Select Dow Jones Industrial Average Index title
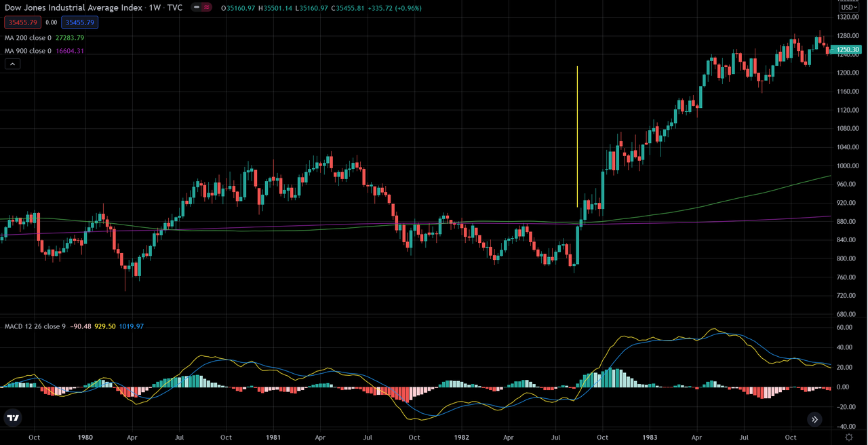Image resolution: width=868 pixels, height=445 pixels. click(74, 7)
